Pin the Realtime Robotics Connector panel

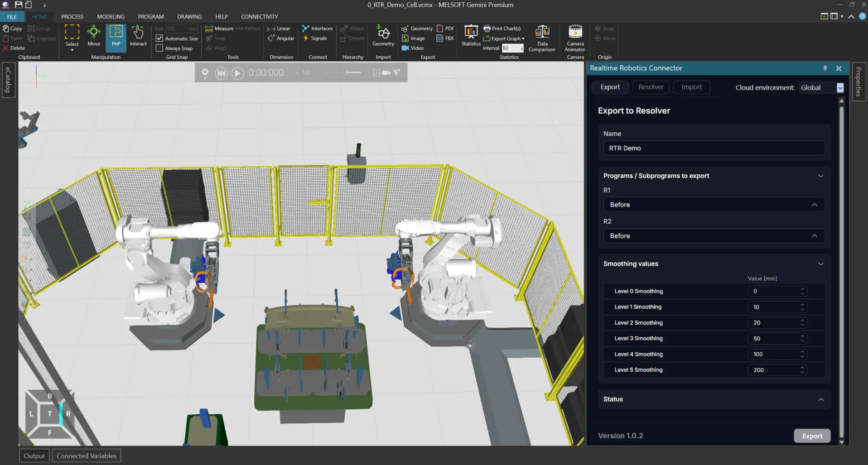(x=825, y=68)
